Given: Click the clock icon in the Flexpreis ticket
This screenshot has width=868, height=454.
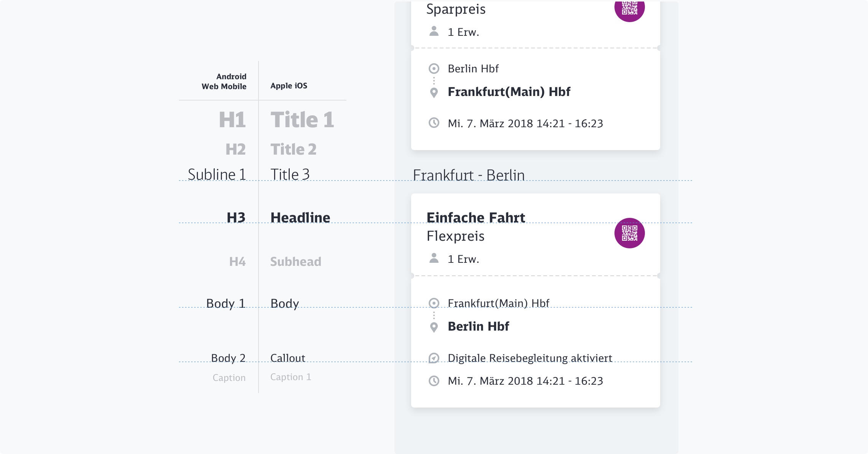Looking at the screenshot, I should click(434, 381).
